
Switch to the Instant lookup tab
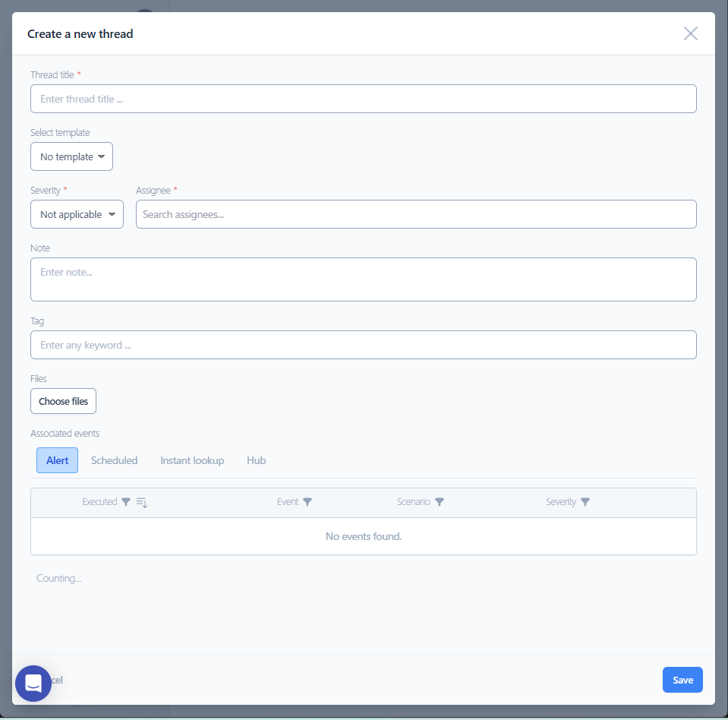pos(192,460)
